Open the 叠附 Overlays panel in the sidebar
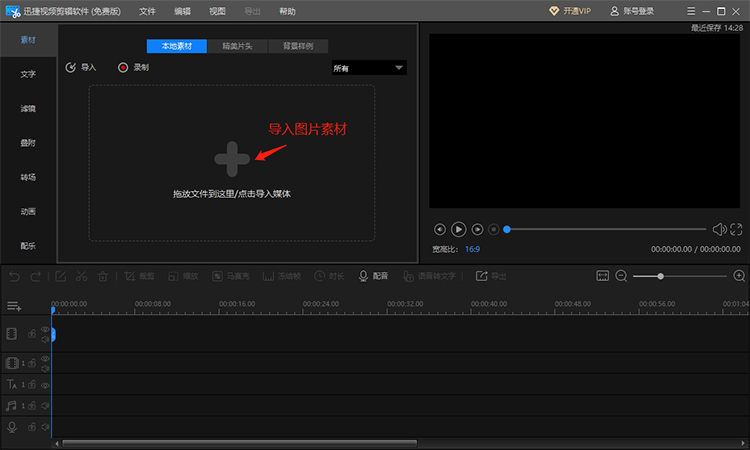 [x=28, y=143]
